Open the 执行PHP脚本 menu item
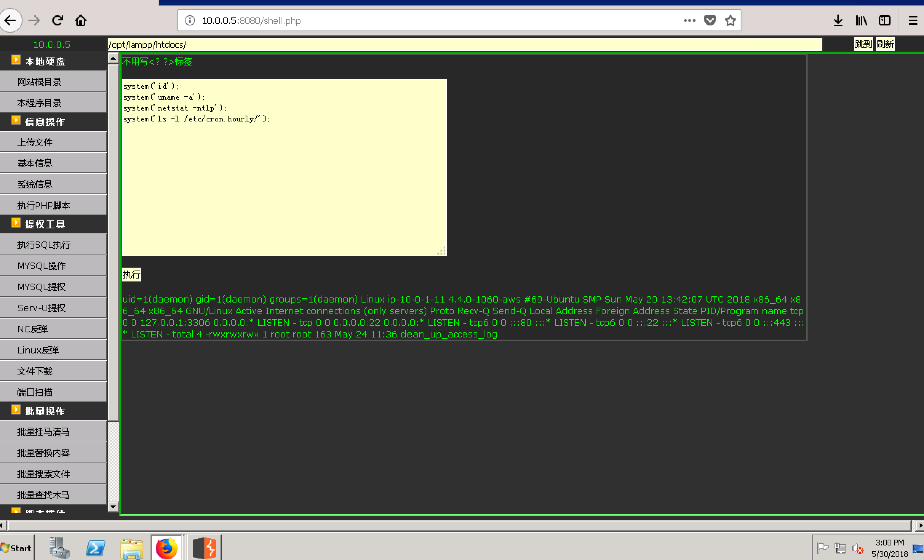 pos(44,205)
